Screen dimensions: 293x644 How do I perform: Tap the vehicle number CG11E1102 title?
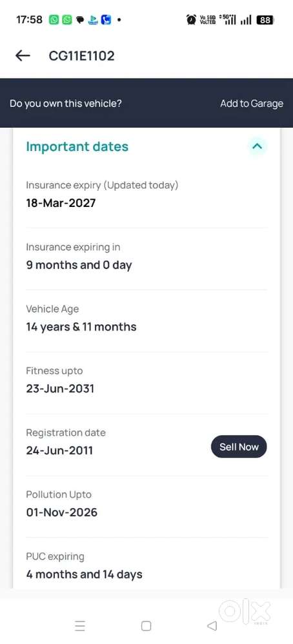tap(82, 56)
